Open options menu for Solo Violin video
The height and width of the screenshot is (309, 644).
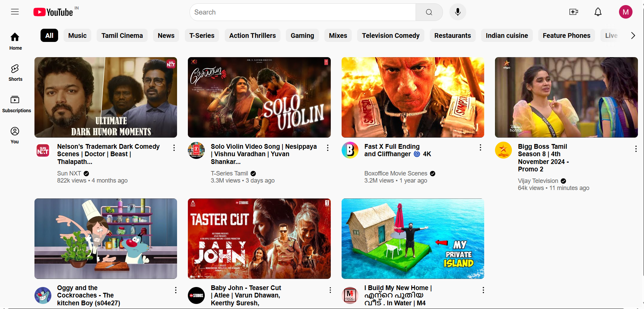(327, 148)
